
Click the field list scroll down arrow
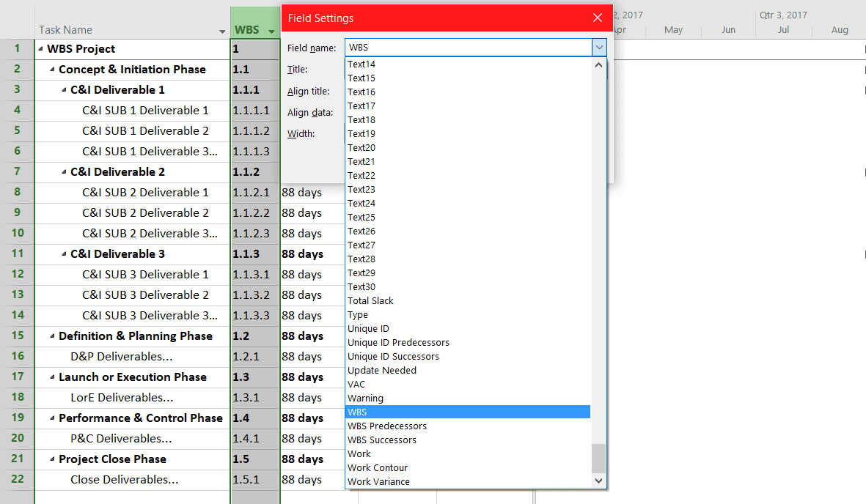pos(598,481)
